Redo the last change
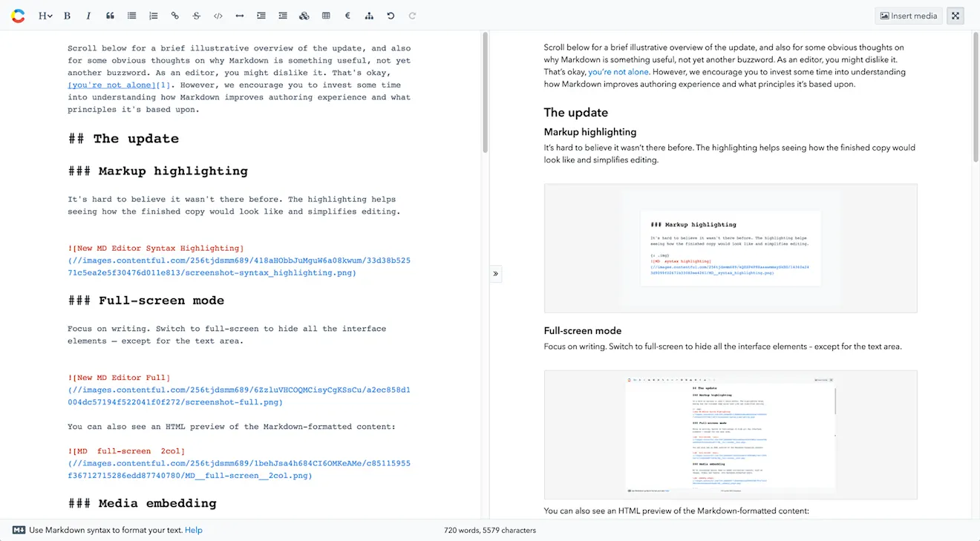The height and width of the screenshot is (541, 980). pyautogui.click(x=412, y=16)
